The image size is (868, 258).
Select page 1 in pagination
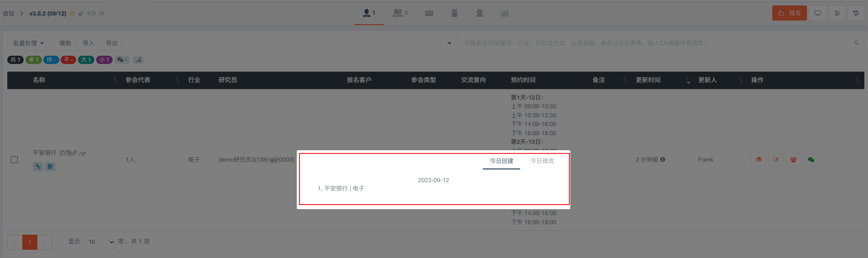tap(30, 242)
